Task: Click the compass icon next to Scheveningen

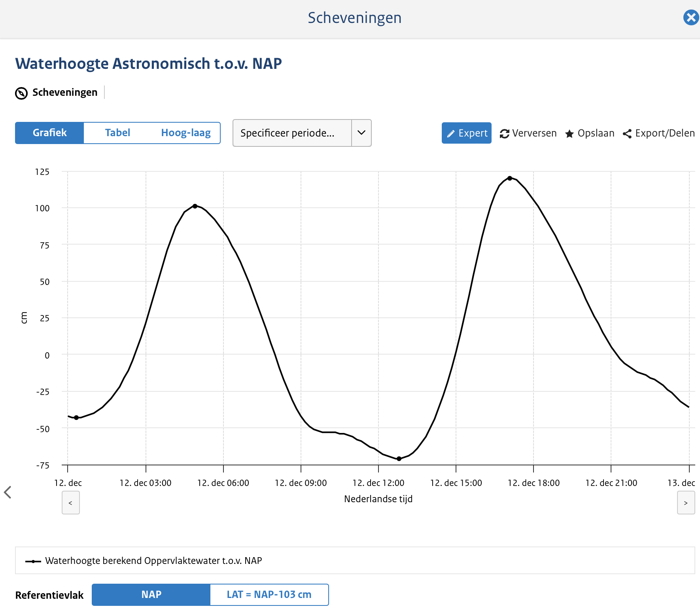Action: point(21,93)
